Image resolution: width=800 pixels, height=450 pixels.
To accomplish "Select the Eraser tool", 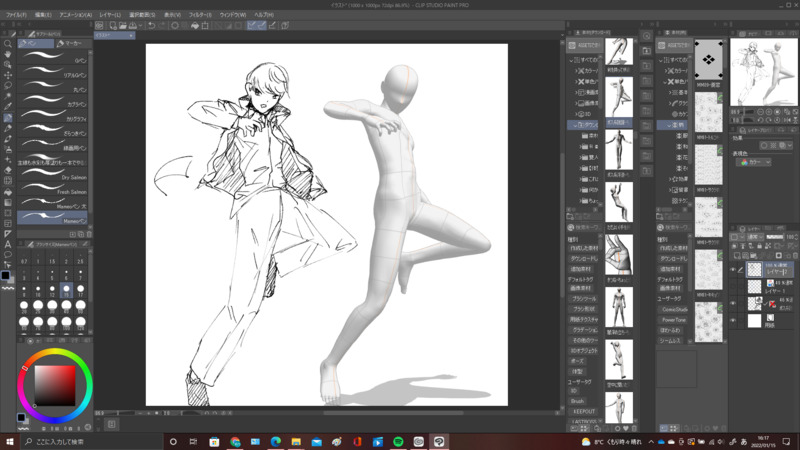I will pos(8,170).
